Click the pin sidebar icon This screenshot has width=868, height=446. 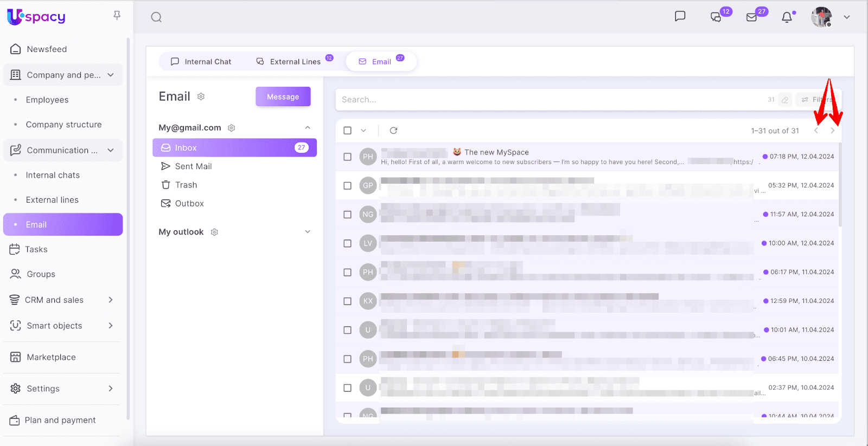click(117, 16)
